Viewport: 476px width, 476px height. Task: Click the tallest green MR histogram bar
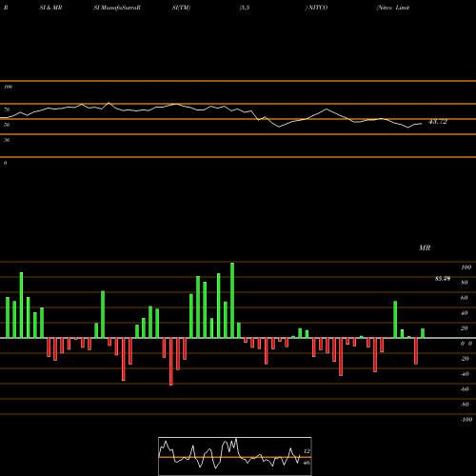[232, 300]
